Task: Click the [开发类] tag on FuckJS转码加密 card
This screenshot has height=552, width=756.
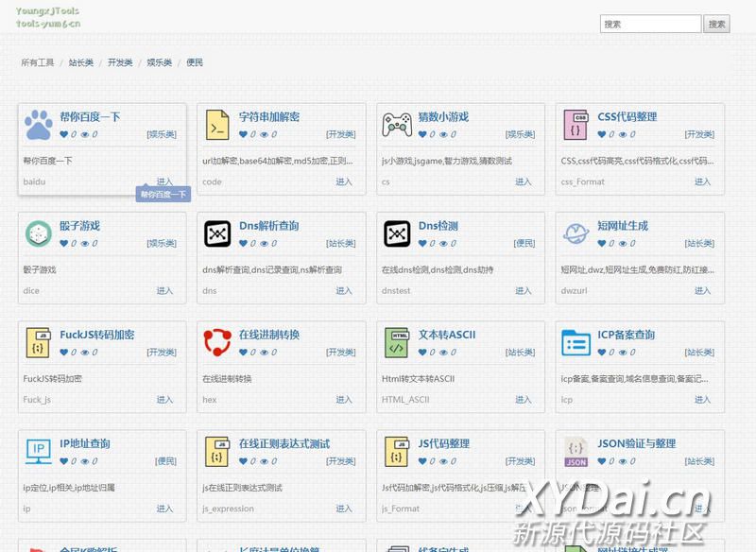Action: [x=162, y=353]
